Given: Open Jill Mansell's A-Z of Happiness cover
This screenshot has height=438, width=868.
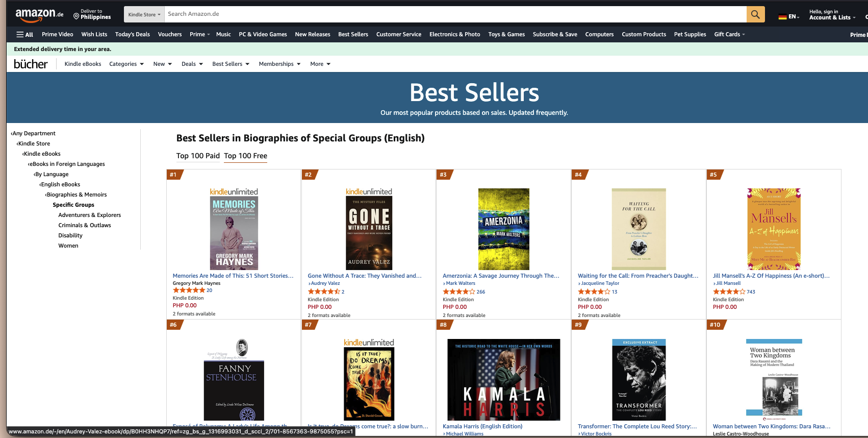Looking at the screenshot, I should click(774, 229).
